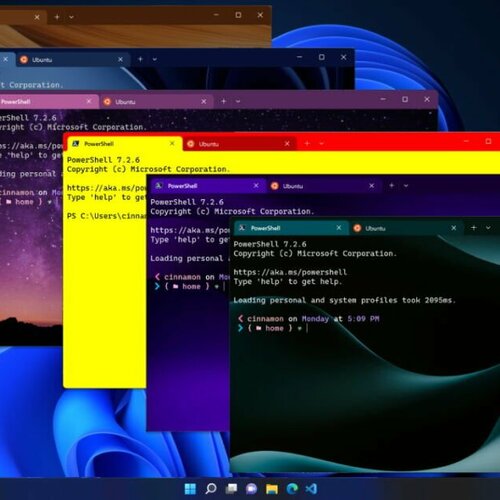Close the starry sky terminal window
This screenshot has width=500, height=500.
pos(427,99)
